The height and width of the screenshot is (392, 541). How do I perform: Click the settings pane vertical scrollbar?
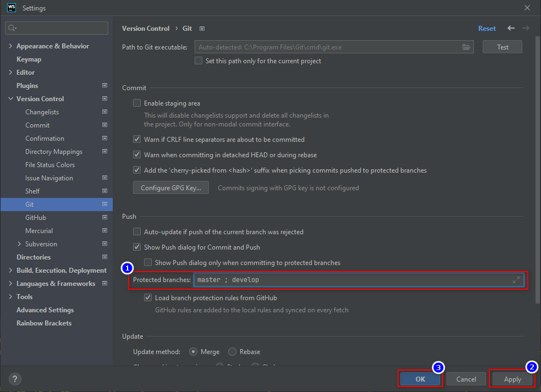538,170
